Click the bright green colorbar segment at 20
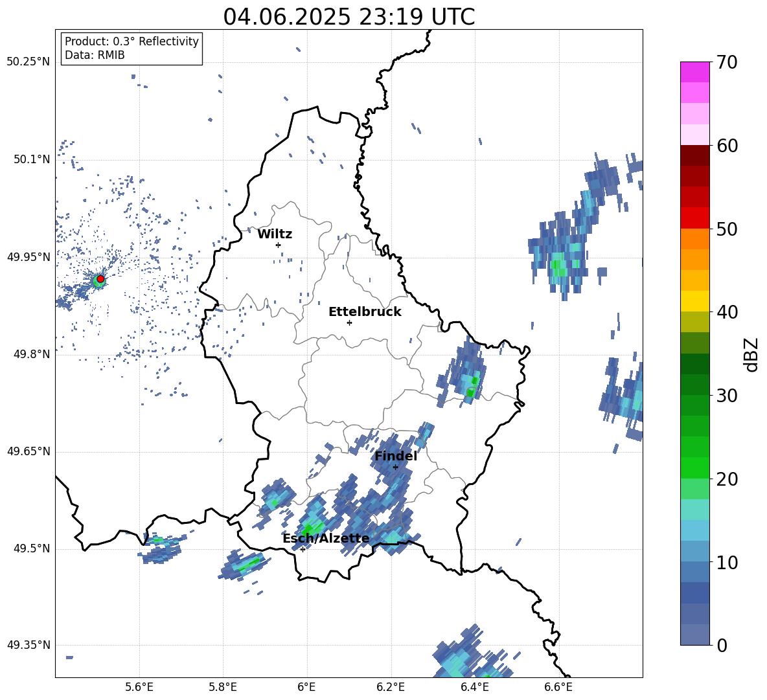The width and height of the screenshot is (767, 700). coord(694,468)
